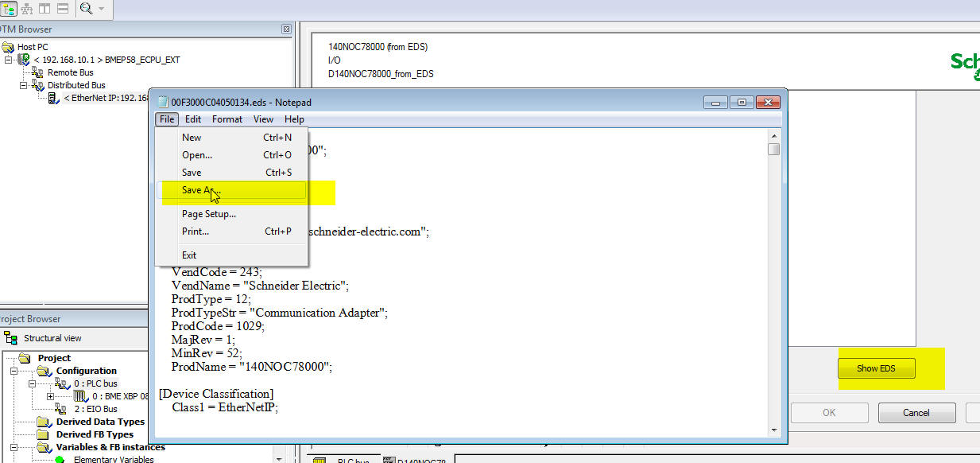The image size is (980, 463).
Task: Open the Edit menu in Notepad
Action: (193, 119)
